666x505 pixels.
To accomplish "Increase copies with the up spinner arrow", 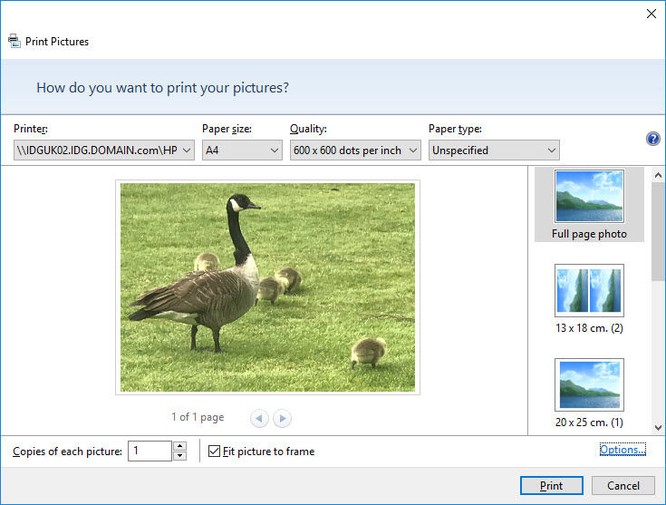I will (x=180, y=446).
